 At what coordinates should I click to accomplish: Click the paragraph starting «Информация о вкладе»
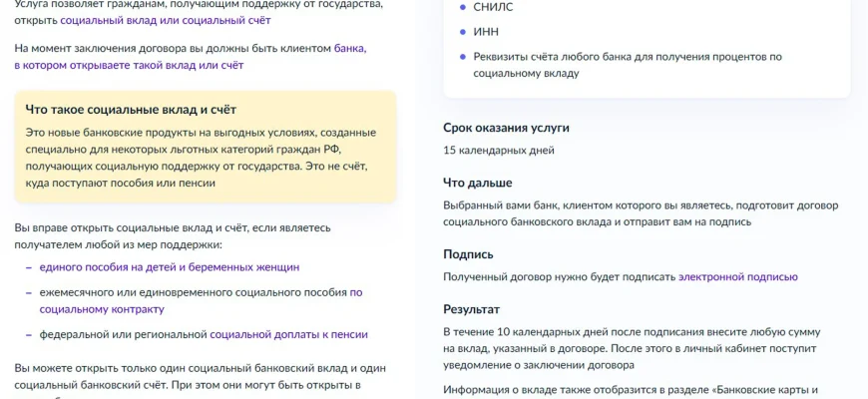click(631, 390)
